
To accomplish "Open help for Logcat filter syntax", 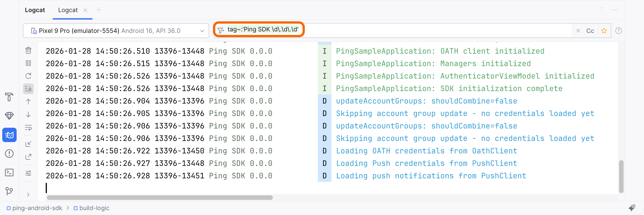I will [619, 30].
